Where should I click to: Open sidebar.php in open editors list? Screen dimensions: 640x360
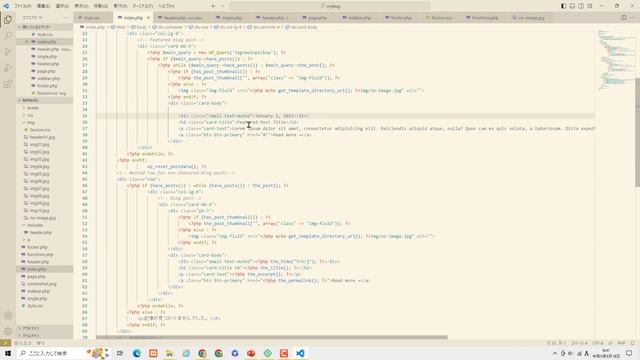point(48,78)
